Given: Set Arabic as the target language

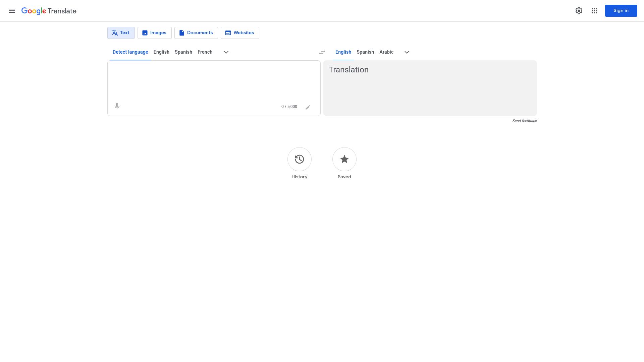Looking at the screenshot, I should tap(386, 52).
